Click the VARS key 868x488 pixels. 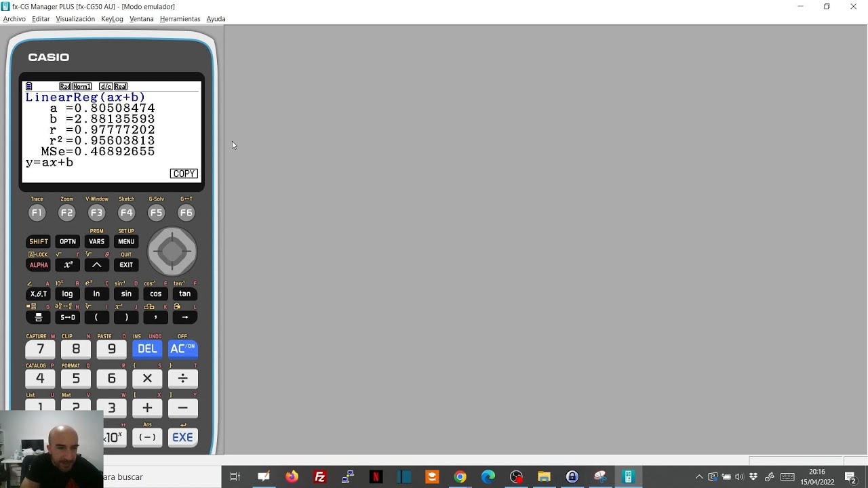[97, 241]
